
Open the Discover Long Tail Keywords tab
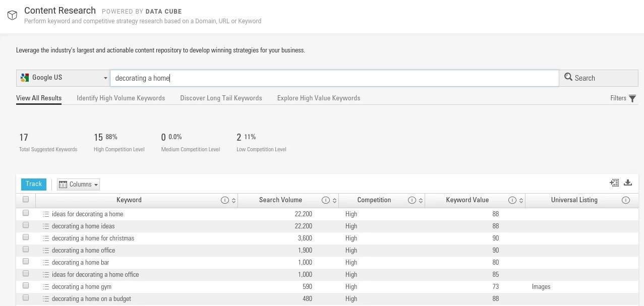[221, 98]
